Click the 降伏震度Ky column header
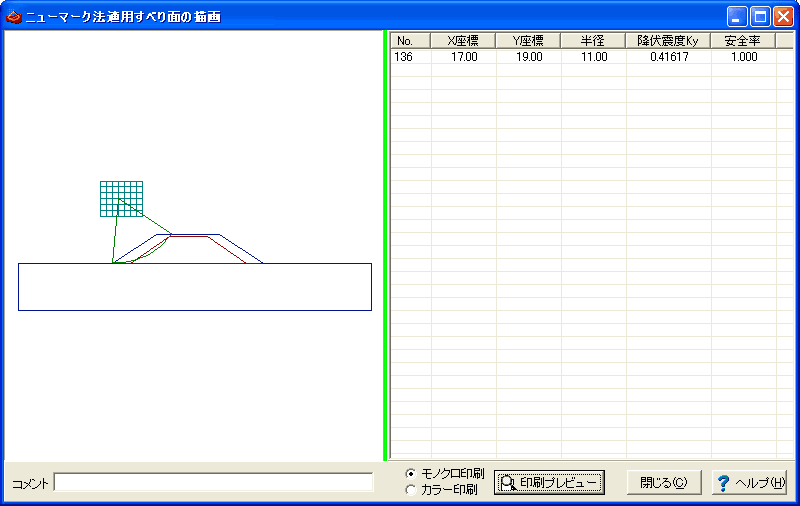 (668, 41)
